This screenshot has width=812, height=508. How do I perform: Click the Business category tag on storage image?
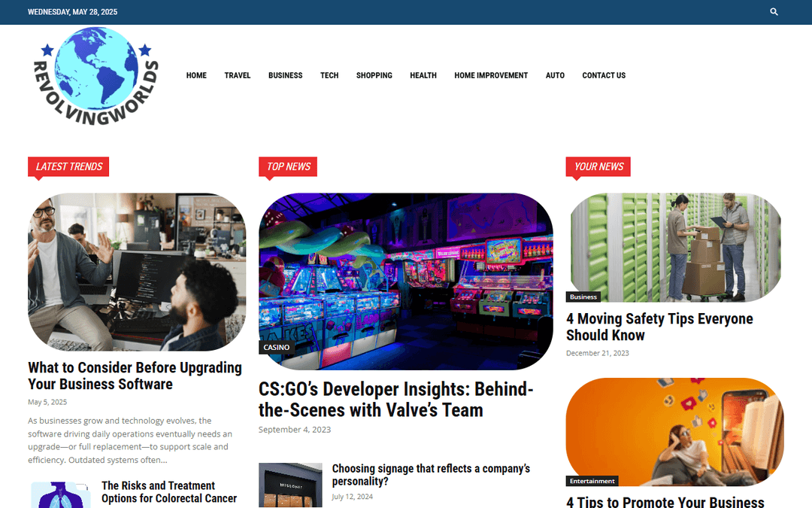(x=583, y=297)
